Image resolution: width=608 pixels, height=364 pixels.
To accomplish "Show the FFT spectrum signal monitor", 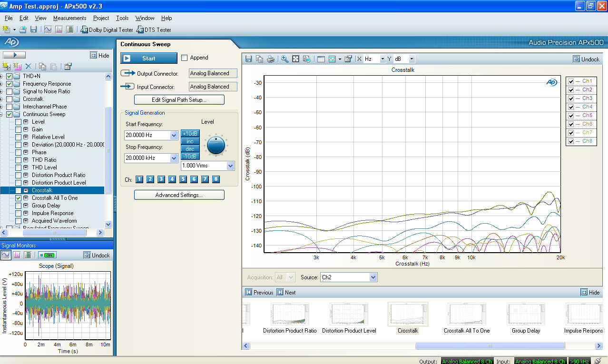I will click(17, 256).
